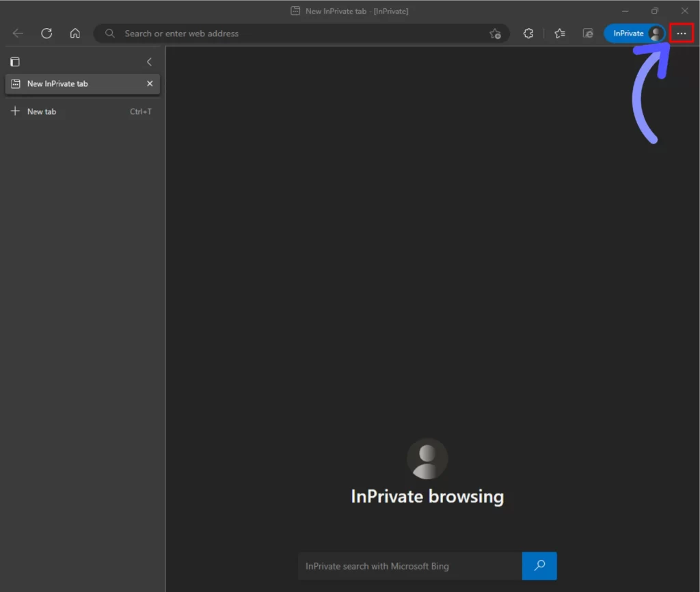
Task: Click the address bar search field
Action: click(301, 33)
